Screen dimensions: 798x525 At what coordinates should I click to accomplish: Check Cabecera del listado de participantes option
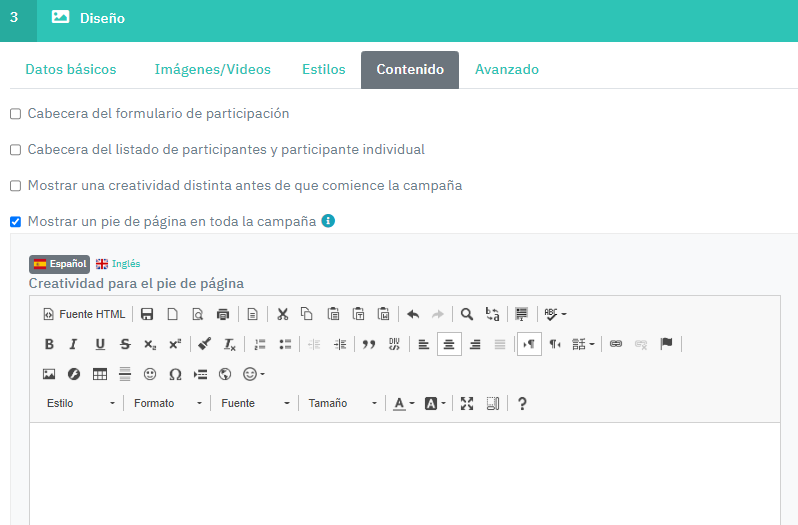[x=15, y=150]
